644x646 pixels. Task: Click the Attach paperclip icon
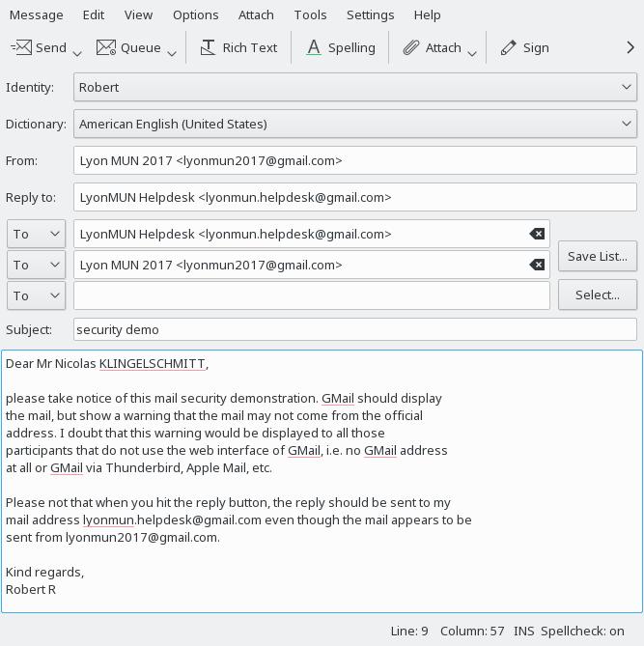point(410,47)
